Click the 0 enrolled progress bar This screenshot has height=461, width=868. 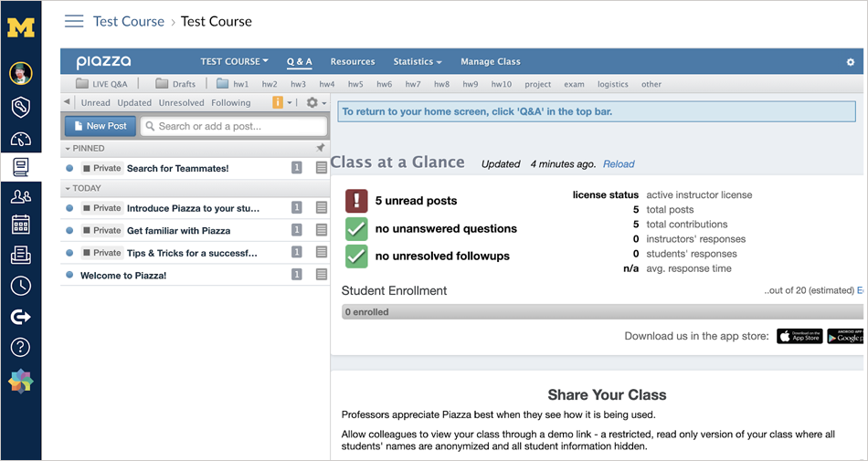click(x=602, y=312)
